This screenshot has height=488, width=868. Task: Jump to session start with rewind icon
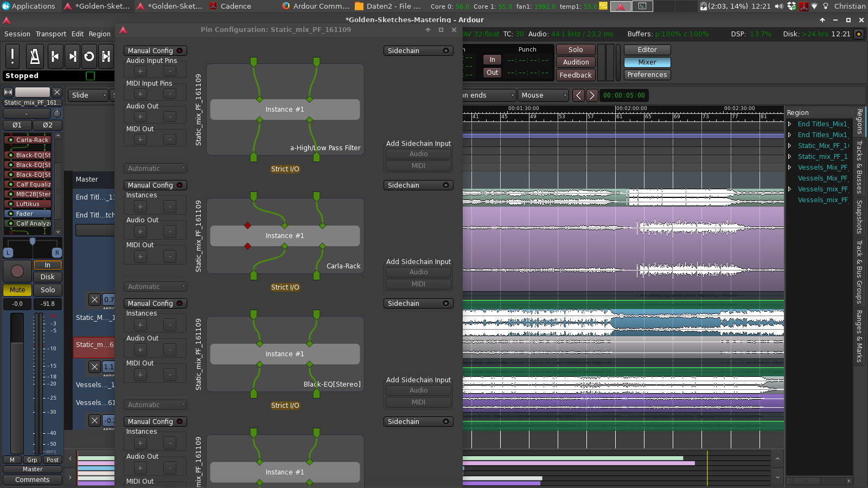55,56
